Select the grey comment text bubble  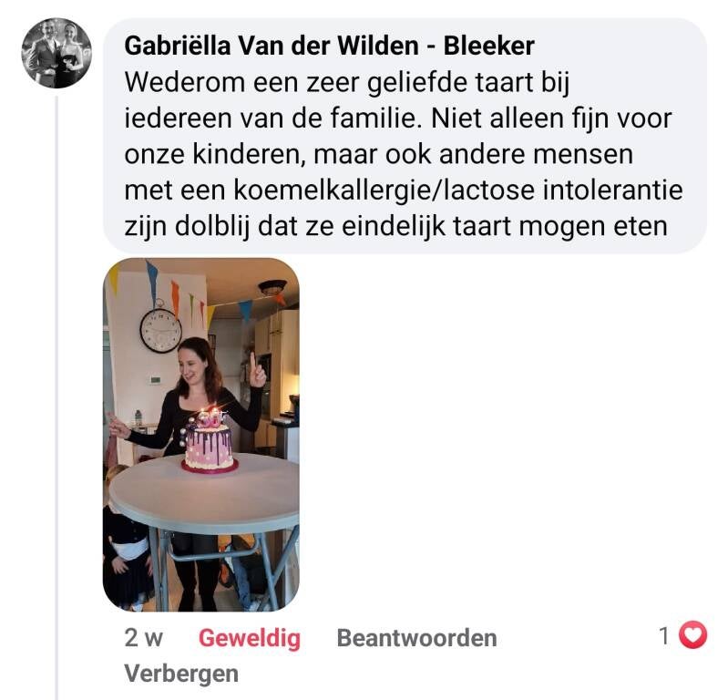[405, 136]
